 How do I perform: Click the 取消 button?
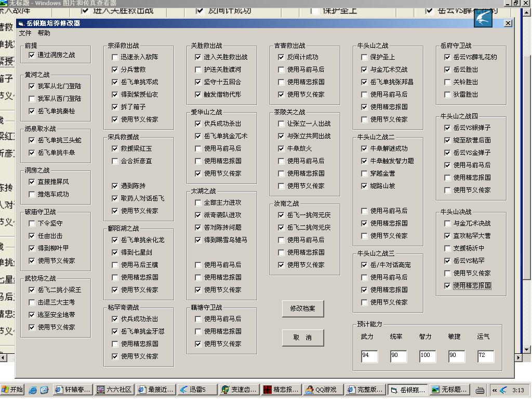[302, 338]
